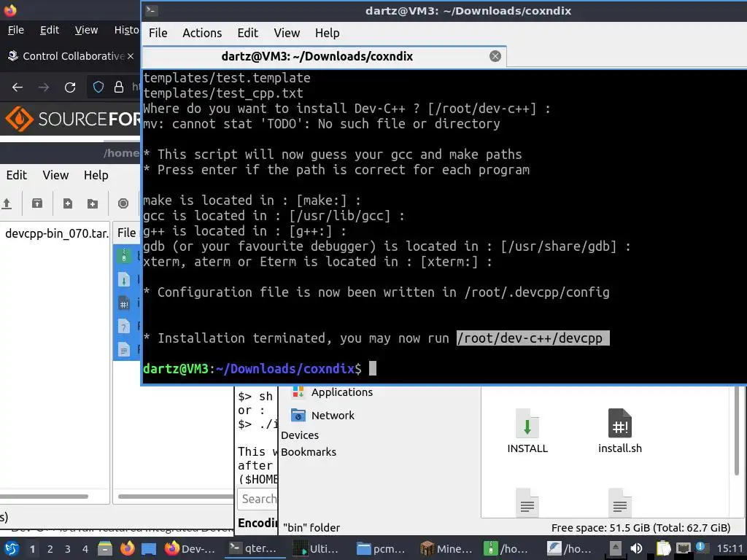Image resolution: width=747 pixels, height=560 pixels.
Task: Open the archive manager View menu
Action: coord(55,175)
